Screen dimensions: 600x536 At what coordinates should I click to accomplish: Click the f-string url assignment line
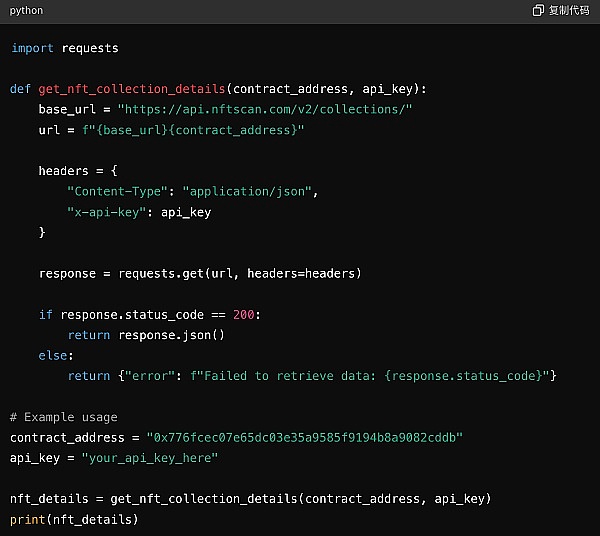point(171,130)
